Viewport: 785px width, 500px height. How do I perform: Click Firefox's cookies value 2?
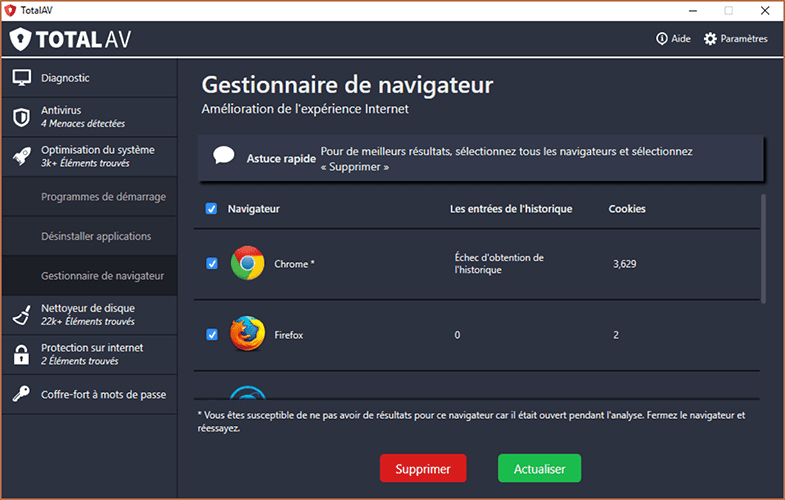click(616, 335)
